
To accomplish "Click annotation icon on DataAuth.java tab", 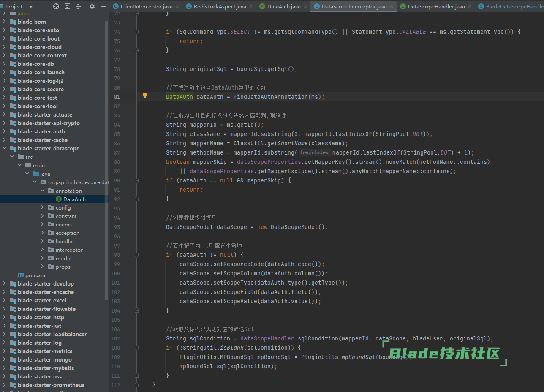I will tap(262, 6).
